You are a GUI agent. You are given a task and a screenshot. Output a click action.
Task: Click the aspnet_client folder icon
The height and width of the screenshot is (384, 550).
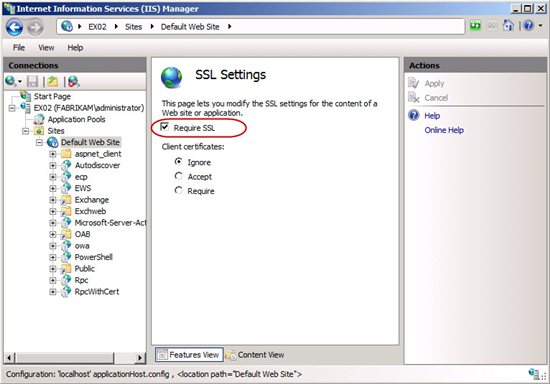(x=66, y=154)
